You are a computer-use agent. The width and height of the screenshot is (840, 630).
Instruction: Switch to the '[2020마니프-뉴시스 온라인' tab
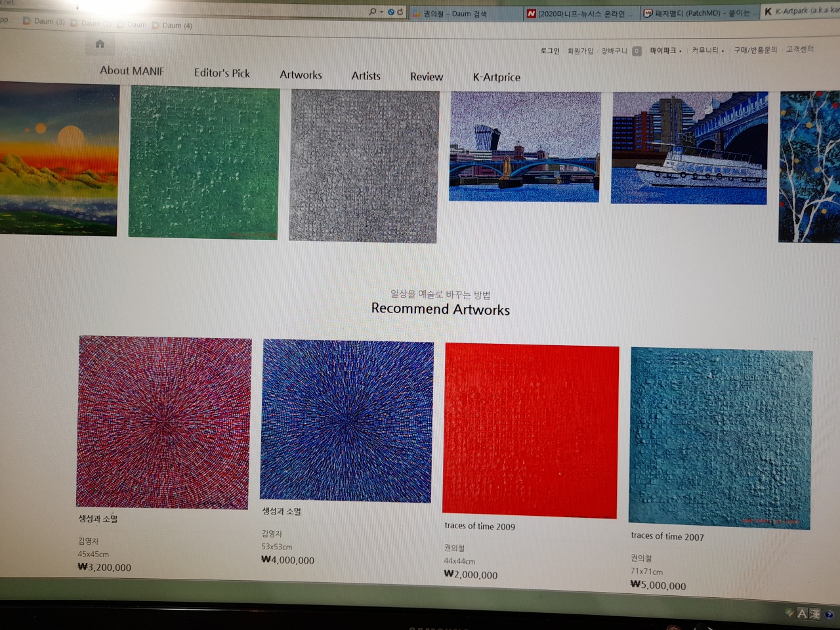(x=581, y=13)
